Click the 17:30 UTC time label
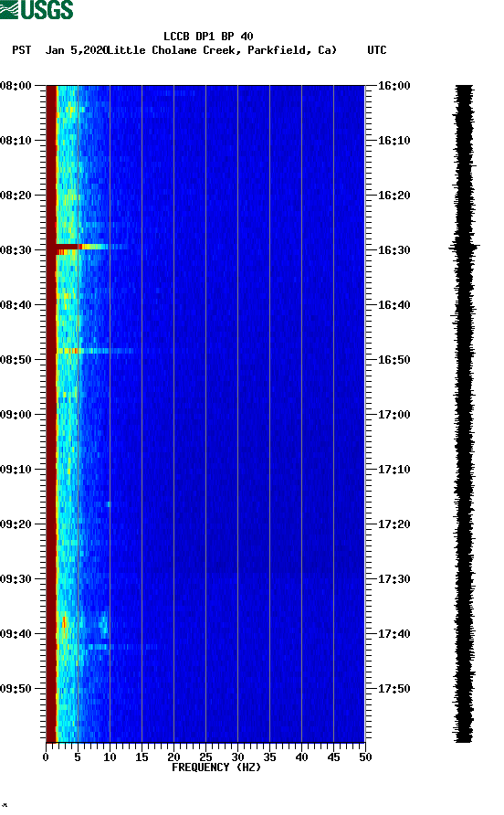This screenshot has height=815, width=504. 394,579
